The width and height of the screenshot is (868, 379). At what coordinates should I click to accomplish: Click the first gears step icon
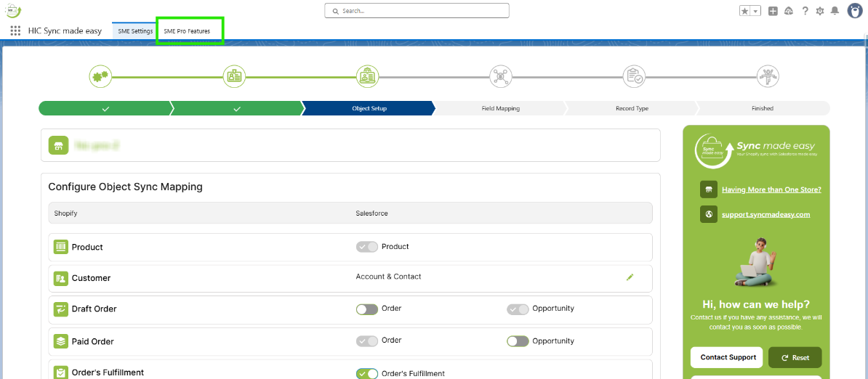click(101, 76)
